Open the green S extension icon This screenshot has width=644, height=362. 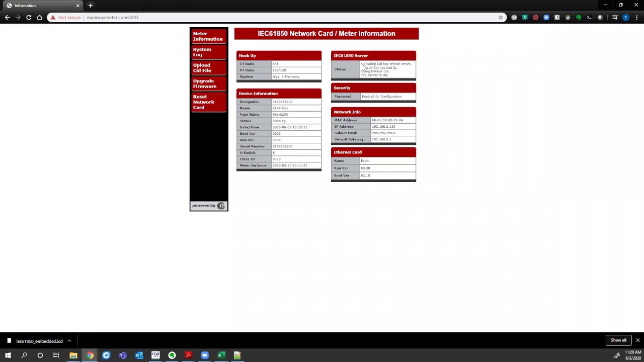pyautogui.click(x=525, y=18)
